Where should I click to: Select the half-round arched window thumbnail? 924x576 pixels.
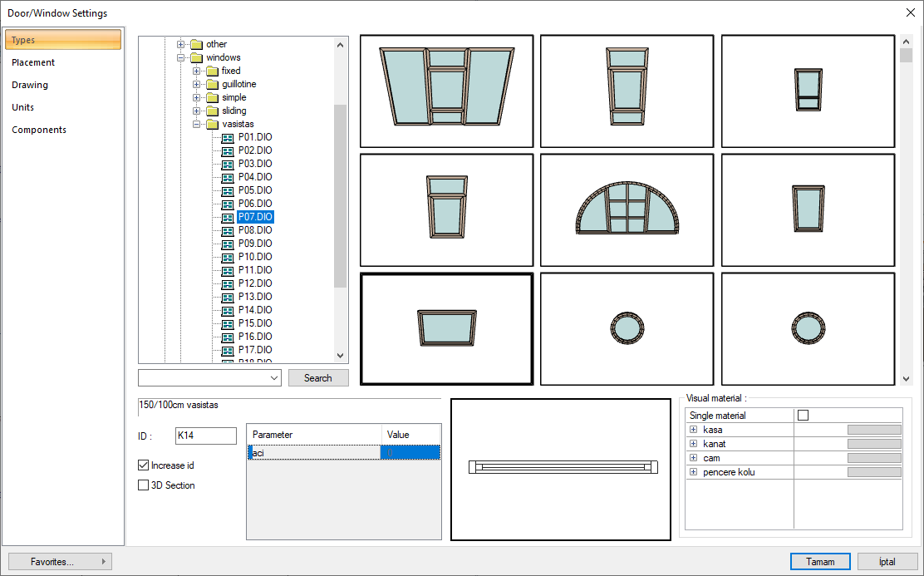tap(627, 209)
